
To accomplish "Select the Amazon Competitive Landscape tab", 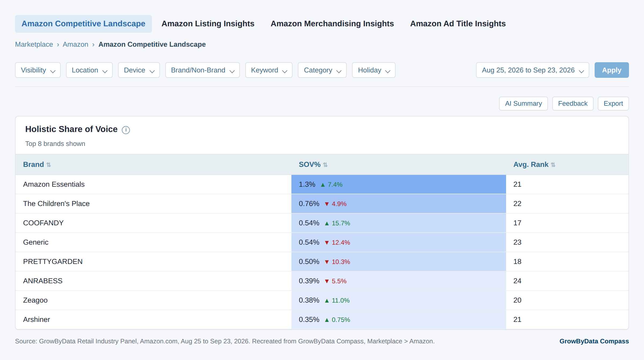I will tap(83, 24).
